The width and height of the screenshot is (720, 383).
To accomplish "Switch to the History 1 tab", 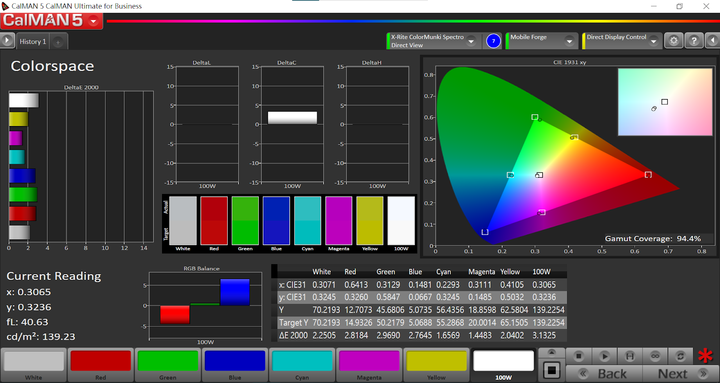I will click(33, 41).
